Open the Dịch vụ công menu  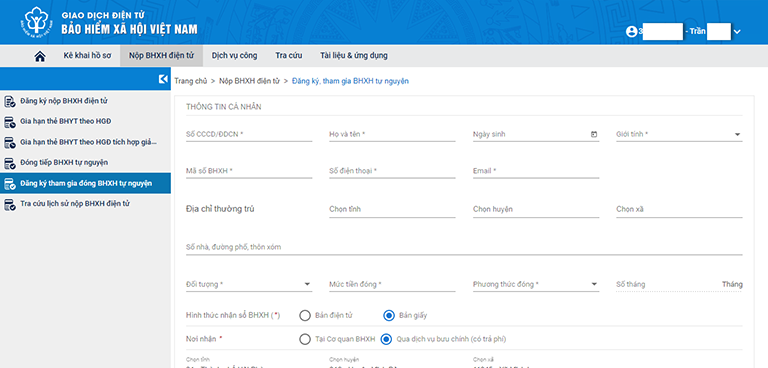234,55
